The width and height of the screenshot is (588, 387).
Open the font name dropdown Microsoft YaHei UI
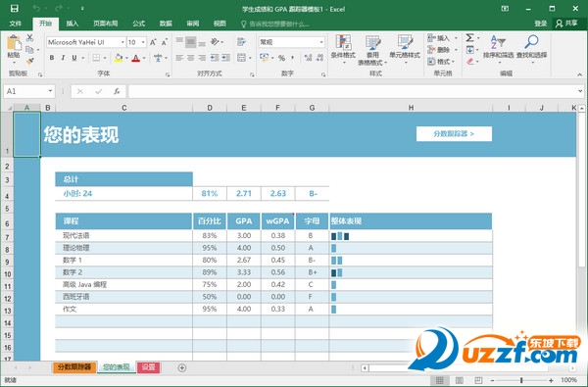[x=122, y=42]
